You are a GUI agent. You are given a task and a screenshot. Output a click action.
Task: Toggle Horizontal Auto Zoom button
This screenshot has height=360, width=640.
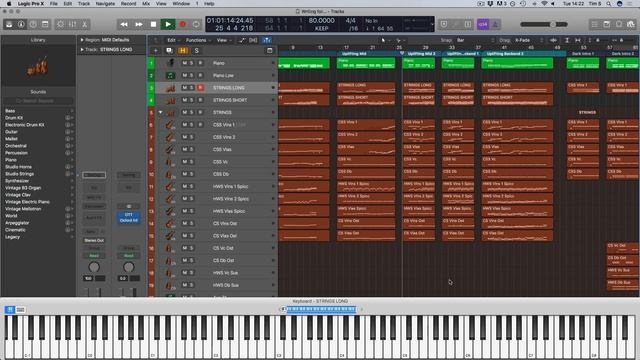578,40
